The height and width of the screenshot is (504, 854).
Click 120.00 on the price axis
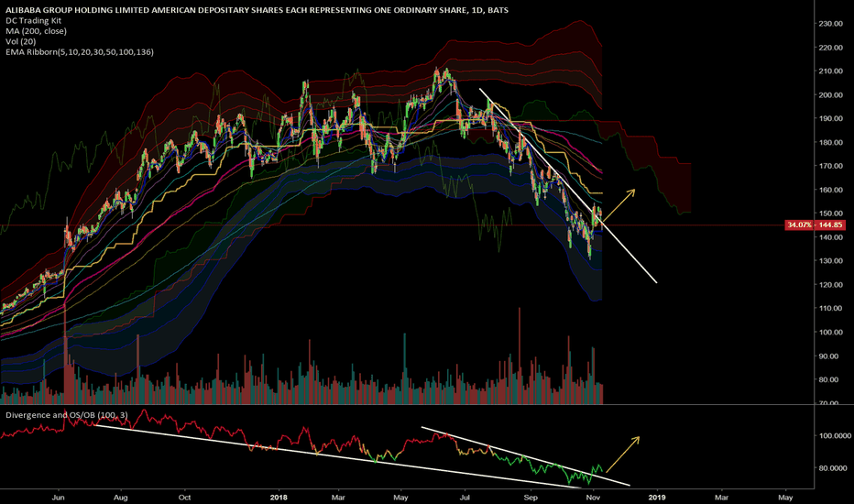click(x=830, y=284)
